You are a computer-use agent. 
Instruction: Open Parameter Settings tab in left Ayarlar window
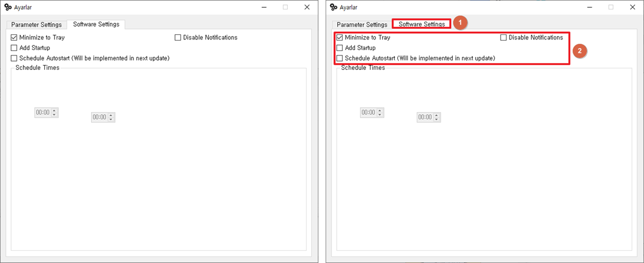37,24
